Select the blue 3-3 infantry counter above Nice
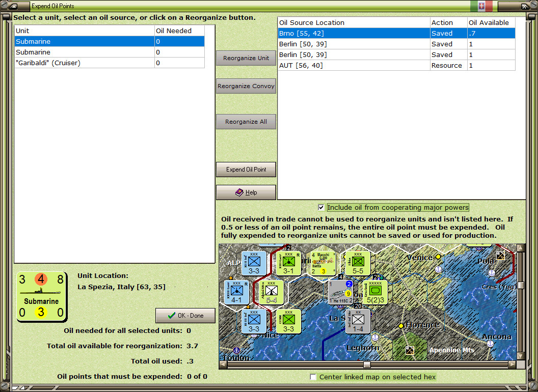Viewport: 538px width, 392px height. click(254, 321)
